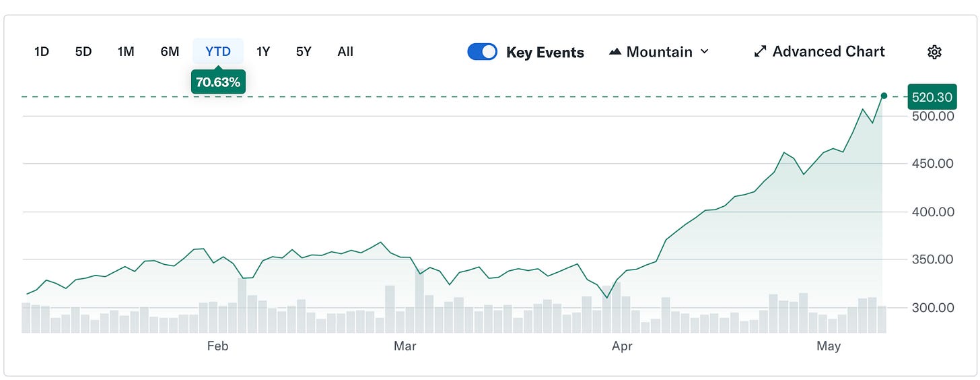Click the Apr marker on the time axis
The height and width of the screenshot is (380, 980).
623,346
